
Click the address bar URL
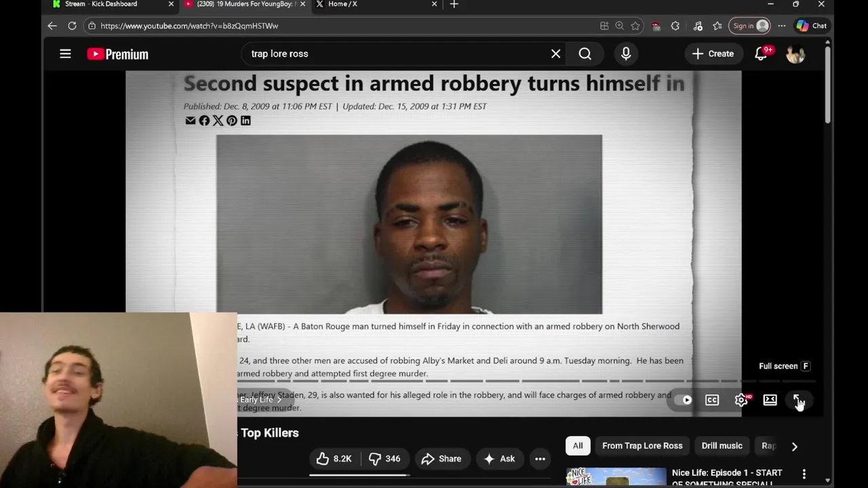click(x=189, y=26)
